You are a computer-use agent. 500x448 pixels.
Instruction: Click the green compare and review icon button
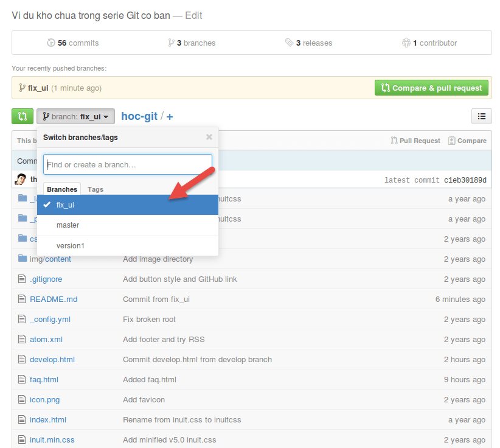click(x=23, y=116)
